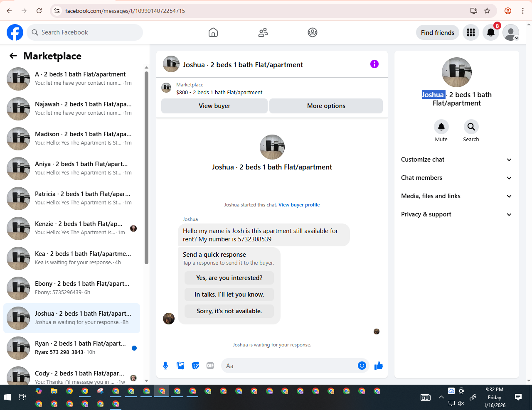The width and height of the screenshot is (532, 410).
Task: Open the nine-dot Menu grid
Action: pyautogui.click(x=471, y=32)
